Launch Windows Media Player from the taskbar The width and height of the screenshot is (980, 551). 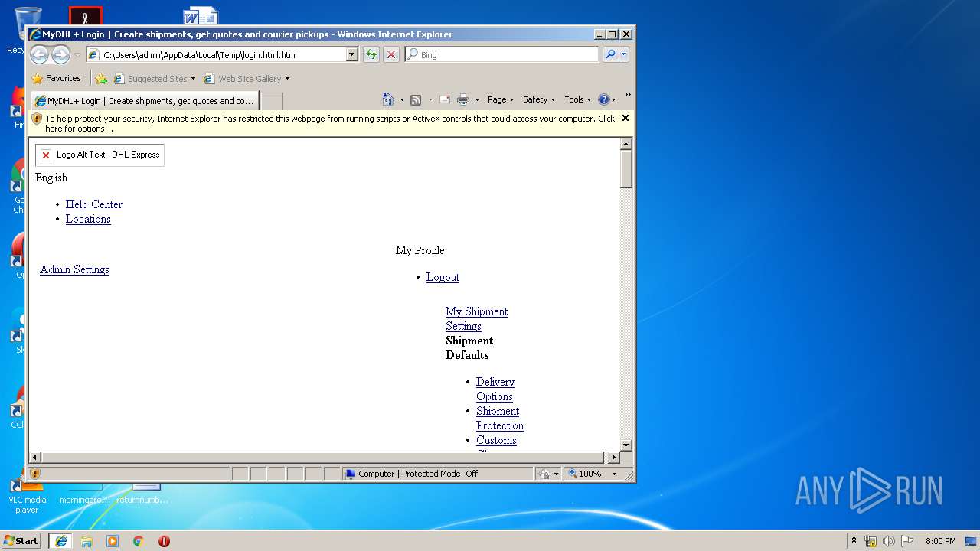click(113, 541)
